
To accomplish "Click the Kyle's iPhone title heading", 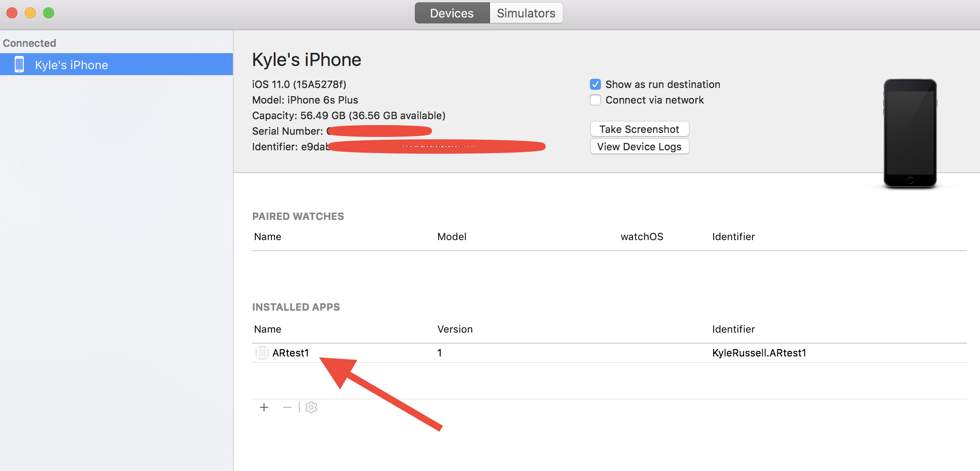I will [x=307, y=60].
